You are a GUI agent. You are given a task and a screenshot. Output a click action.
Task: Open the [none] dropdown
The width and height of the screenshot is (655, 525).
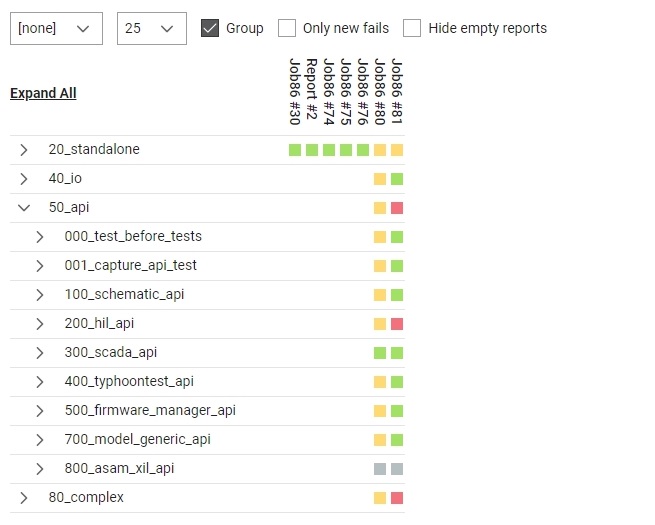tap(56, 28)
